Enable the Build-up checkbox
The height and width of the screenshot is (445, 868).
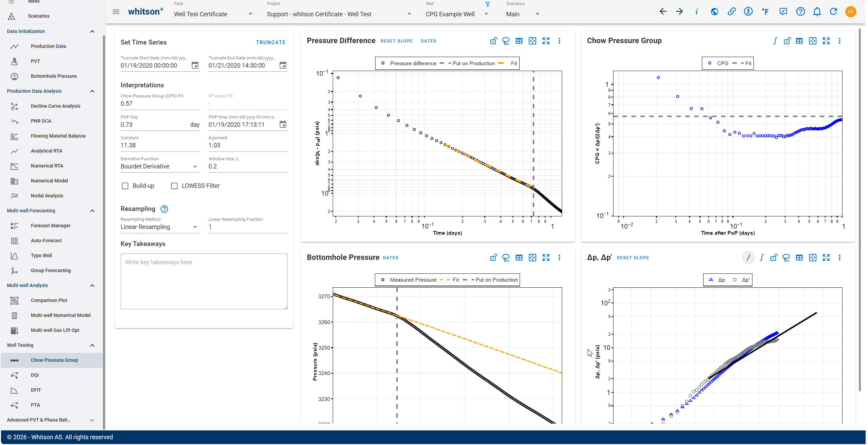125,186
